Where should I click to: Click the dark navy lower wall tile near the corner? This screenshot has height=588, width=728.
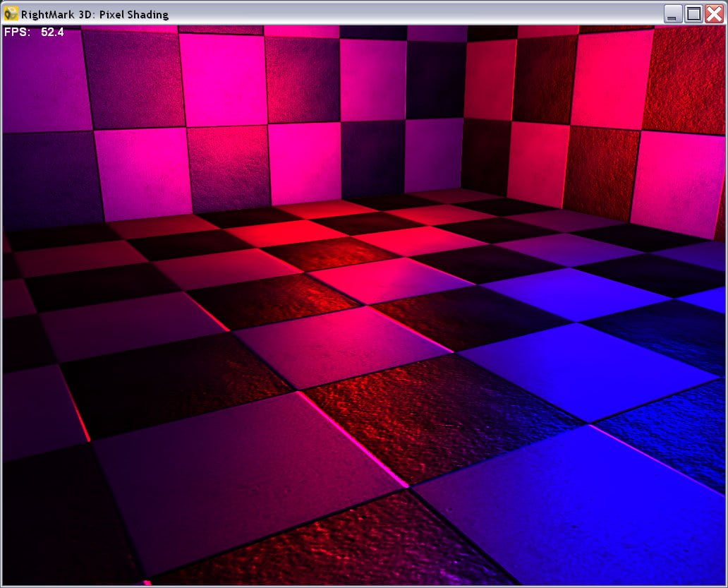pyautogui.click(x=373, y=158)
